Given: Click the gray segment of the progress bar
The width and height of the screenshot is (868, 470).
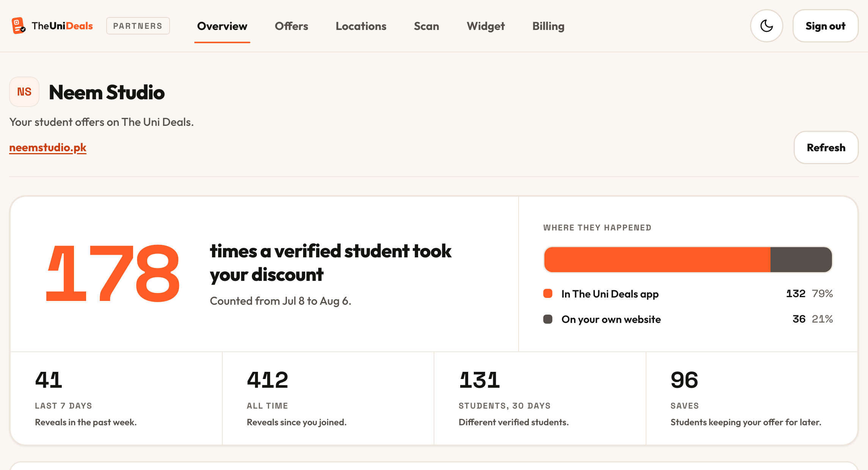Looking at the screenshot, I should (801, 260).
